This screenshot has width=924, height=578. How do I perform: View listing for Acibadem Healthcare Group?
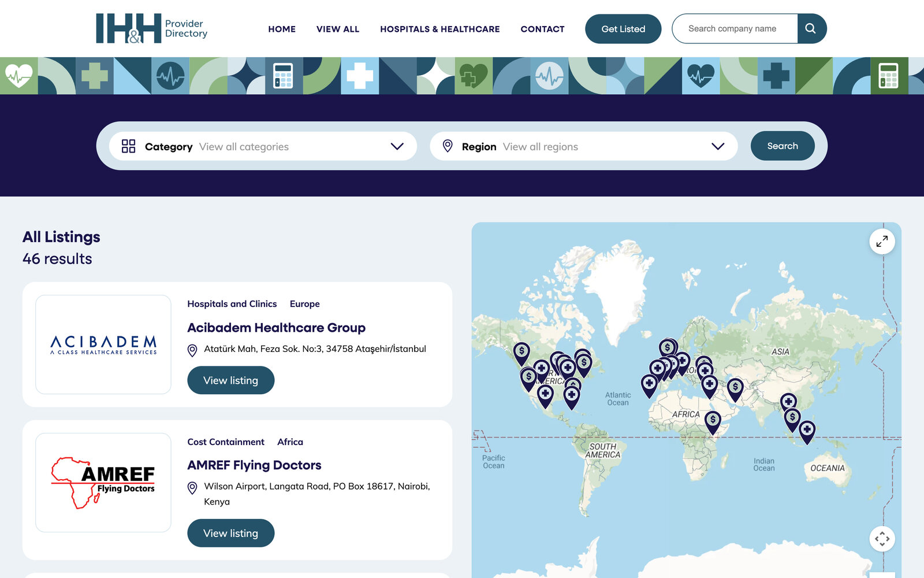pyautogui.click(x=231, y=380)
